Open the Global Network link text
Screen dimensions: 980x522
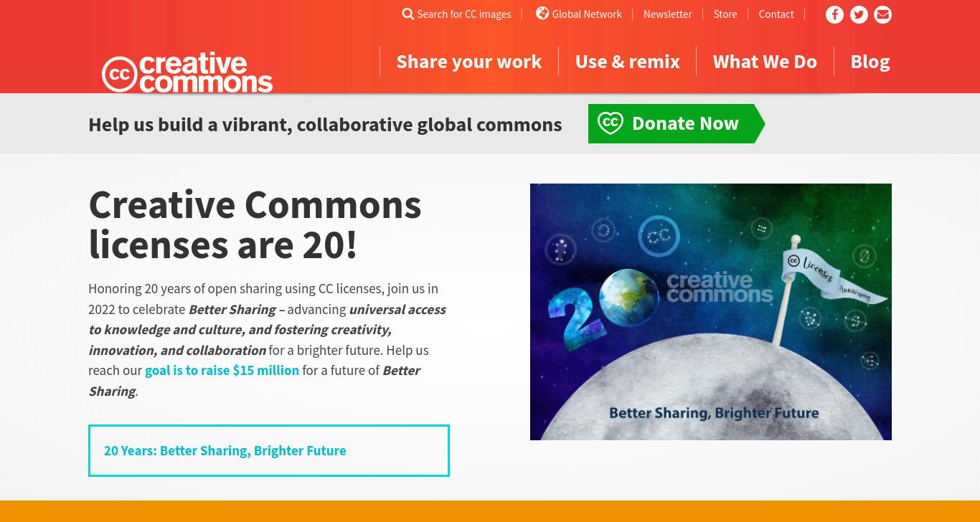pyautogui.click(x=587, y=14)
